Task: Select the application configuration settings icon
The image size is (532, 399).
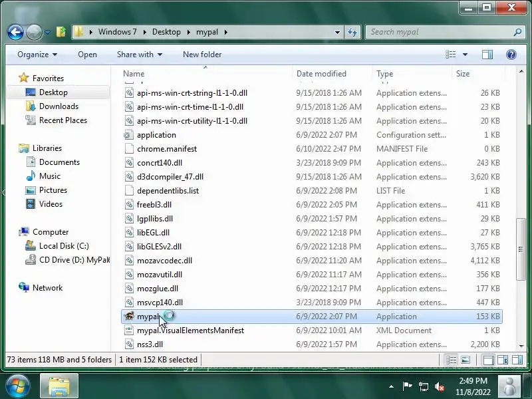Action: tap(129, 135)
